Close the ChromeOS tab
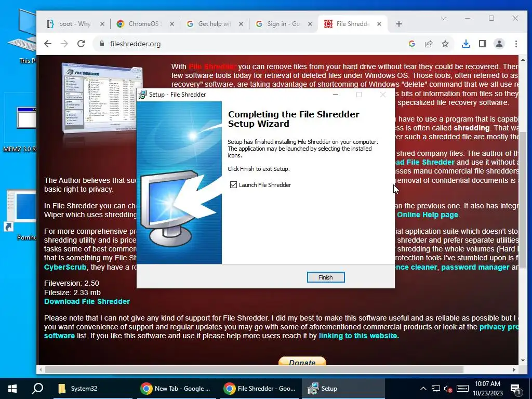Viewport: 532px width, 399px height. point(171,24)
